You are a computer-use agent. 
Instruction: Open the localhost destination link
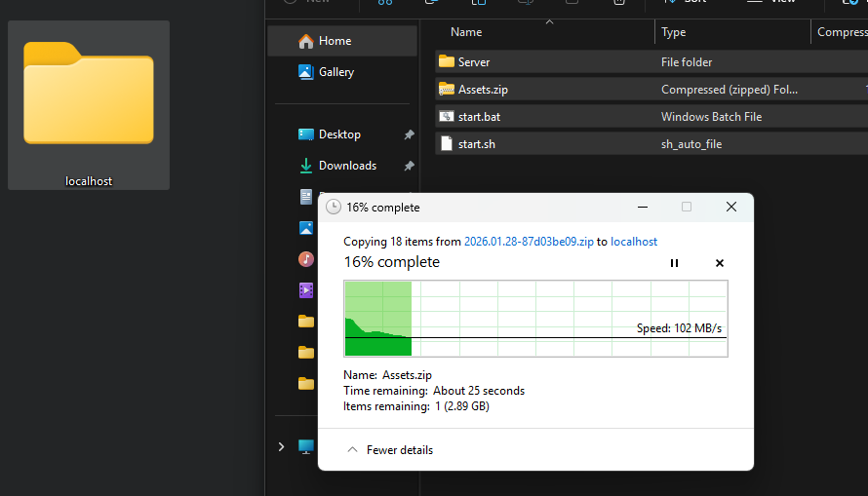[x=634, y=242]
